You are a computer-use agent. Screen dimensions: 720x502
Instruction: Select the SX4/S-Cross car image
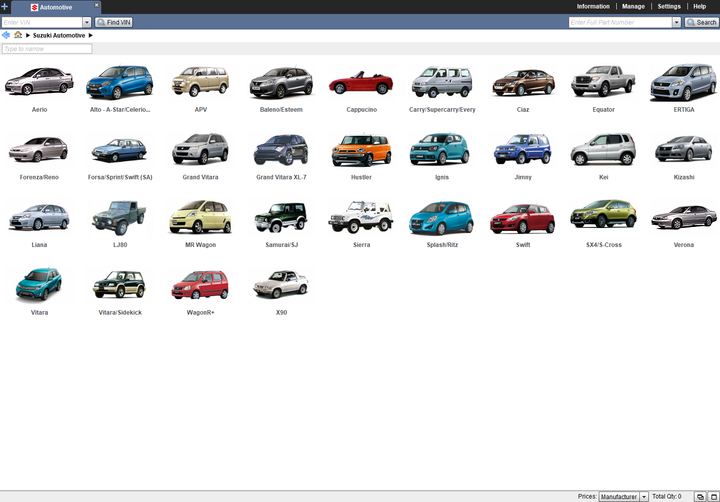603,214
